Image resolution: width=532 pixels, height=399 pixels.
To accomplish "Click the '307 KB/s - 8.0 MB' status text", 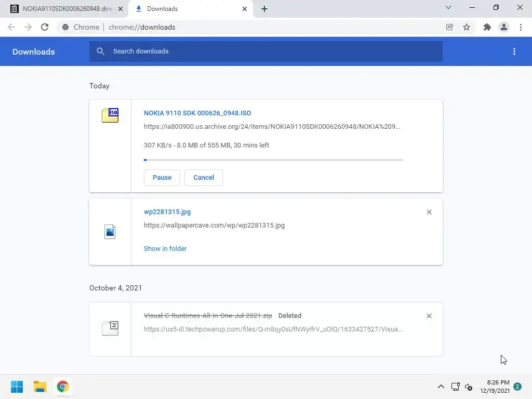I will tap(207, 145).
